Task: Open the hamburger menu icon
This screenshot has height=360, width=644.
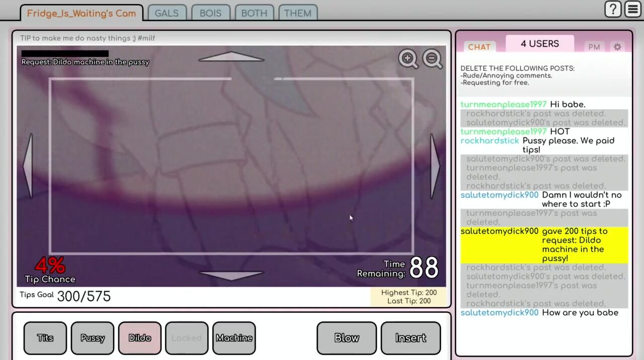Action: point(633,10)
